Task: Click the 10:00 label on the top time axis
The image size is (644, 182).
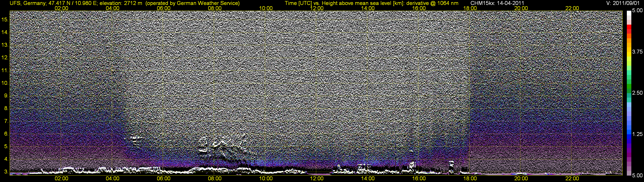Action: [x=266, y=8]
